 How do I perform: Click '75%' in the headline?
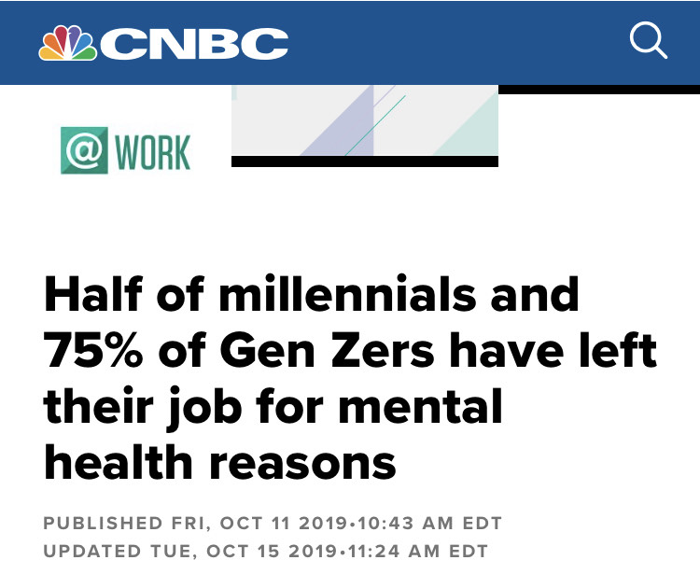93,350
